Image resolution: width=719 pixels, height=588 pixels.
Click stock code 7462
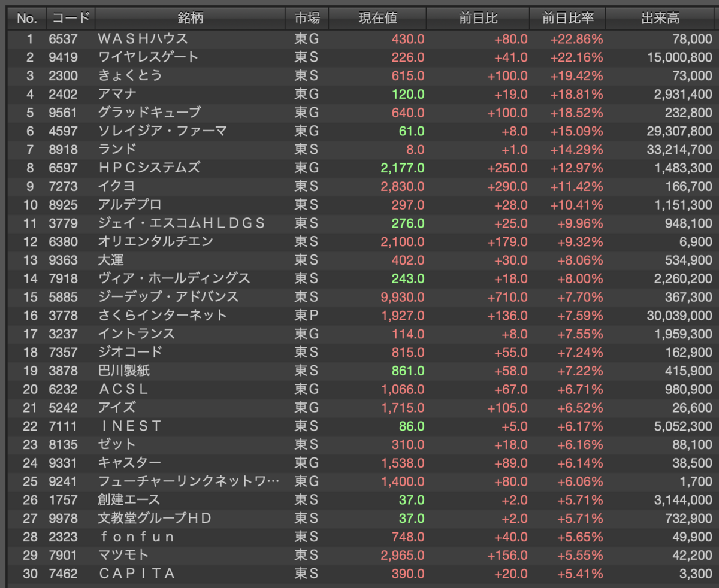coord(64,573)
